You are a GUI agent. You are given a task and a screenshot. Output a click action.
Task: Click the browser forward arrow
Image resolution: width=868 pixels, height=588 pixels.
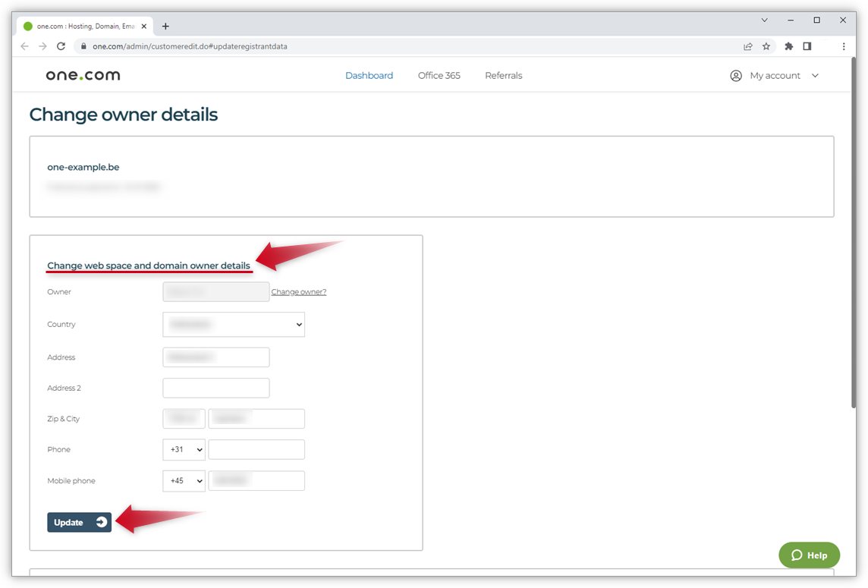pyautogui.click(x=42, y=46)
